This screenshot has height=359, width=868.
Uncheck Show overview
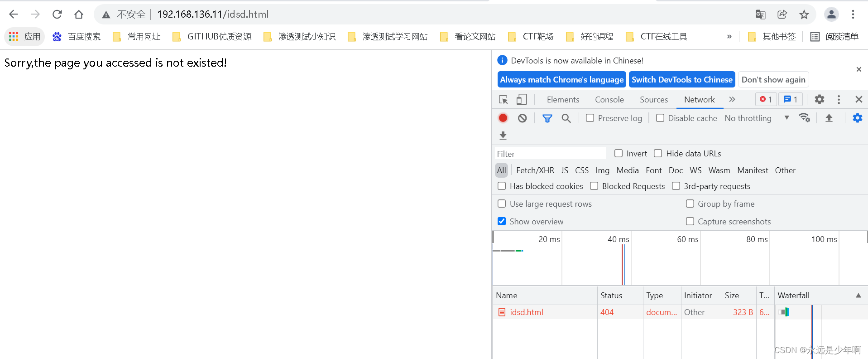point(502,221)
